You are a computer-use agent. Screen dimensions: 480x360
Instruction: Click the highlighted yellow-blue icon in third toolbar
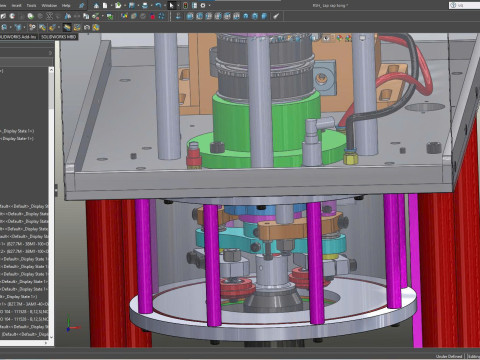tap(67, 27)
